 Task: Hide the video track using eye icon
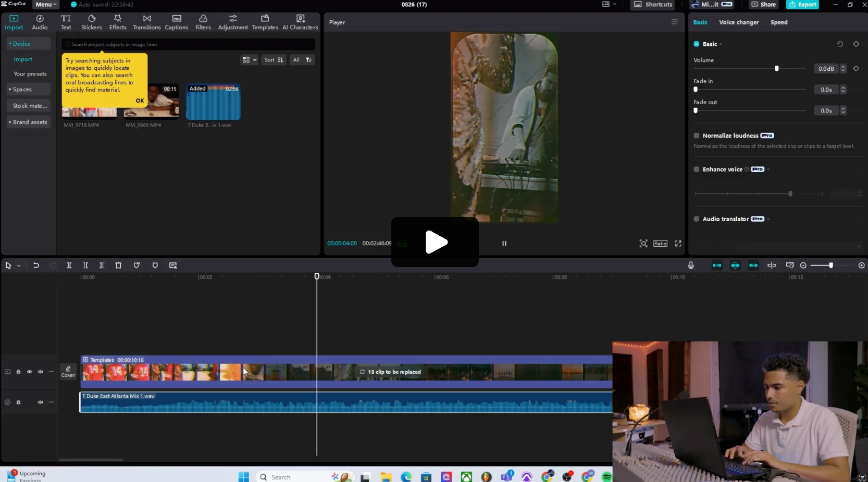[29, 372]
